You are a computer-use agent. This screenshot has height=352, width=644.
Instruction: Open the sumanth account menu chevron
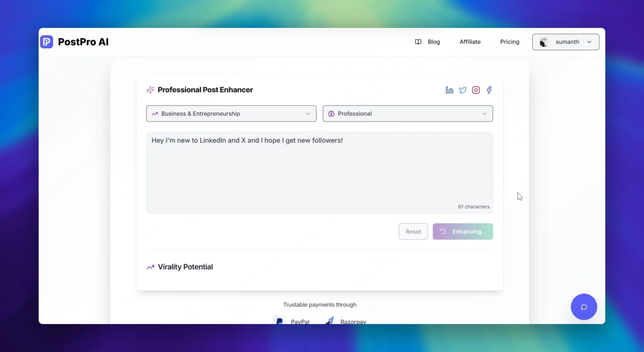tap(589, 42)
